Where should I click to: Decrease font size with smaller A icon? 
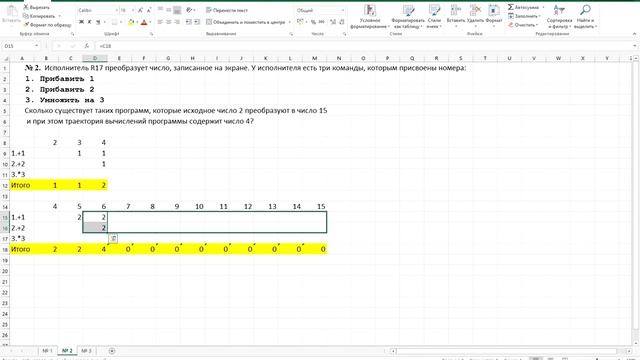[149, 10]
